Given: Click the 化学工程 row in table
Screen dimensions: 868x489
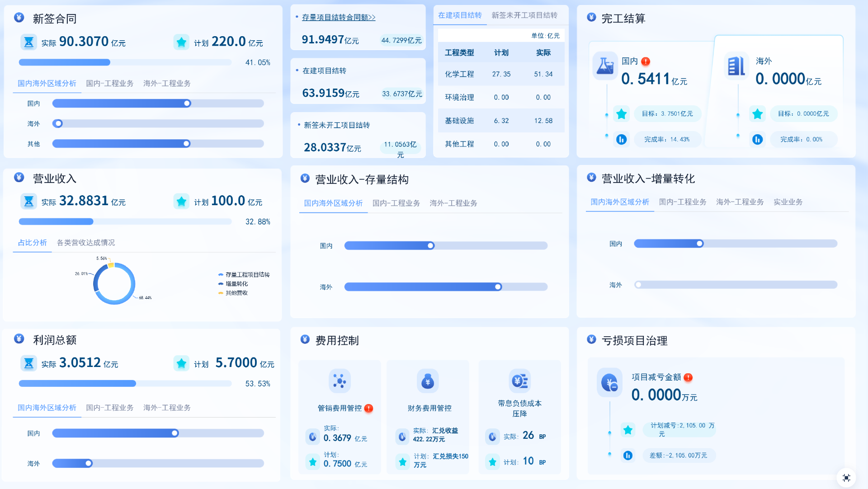Looking at the screenshot, I should pos(501,74).
